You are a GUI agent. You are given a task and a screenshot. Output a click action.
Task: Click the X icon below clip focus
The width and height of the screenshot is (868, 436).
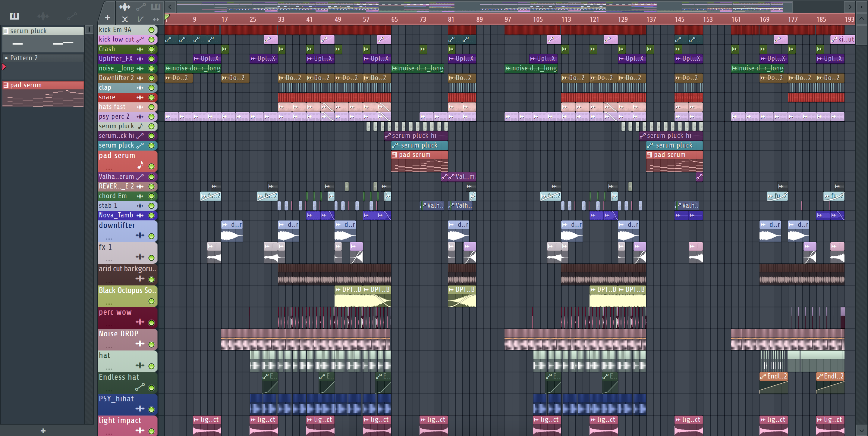[125, 19]
